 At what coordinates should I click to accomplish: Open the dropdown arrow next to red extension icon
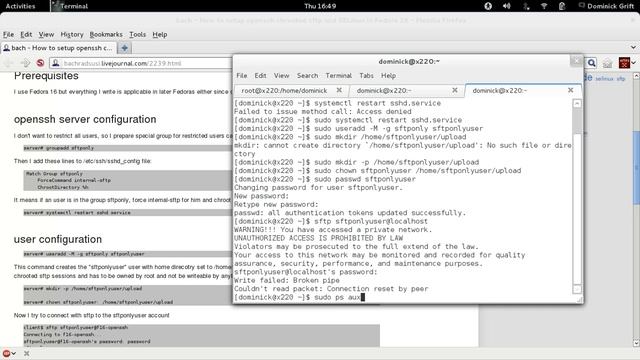[x=633, y=63]
